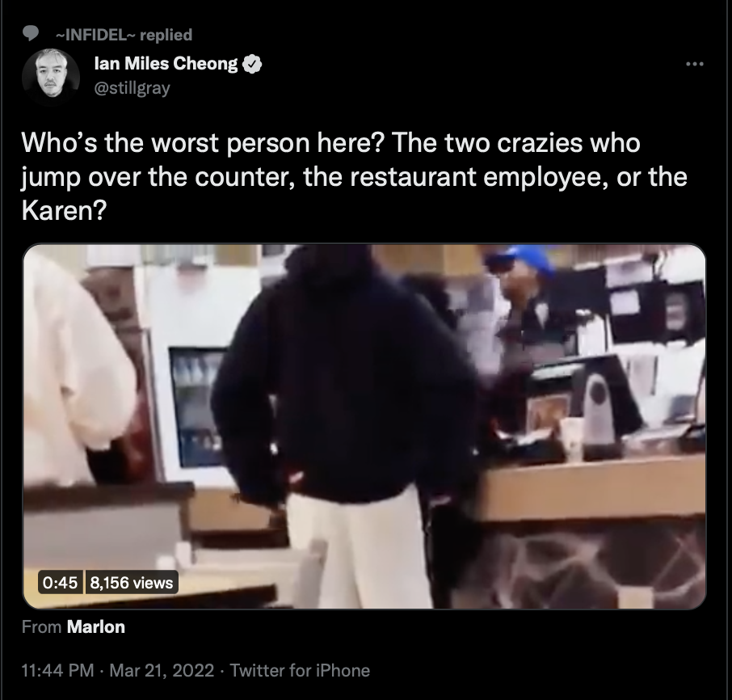Open Ian Miles Cheong's profile avatar
732x700 pixels.
51,76
